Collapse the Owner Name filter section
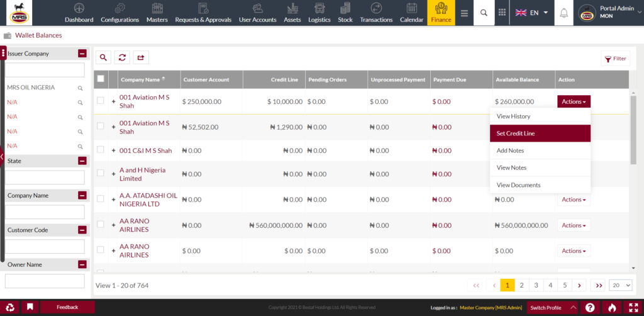Screen dimensions: 644x316 point(82,264)
